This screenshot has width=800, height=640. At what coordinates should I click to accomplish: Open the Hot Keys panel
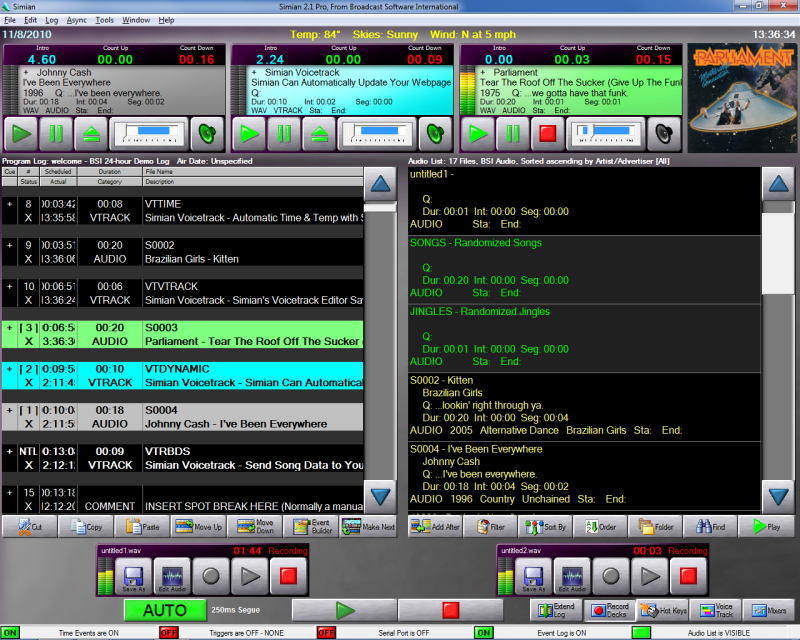[x=661, y=610]
